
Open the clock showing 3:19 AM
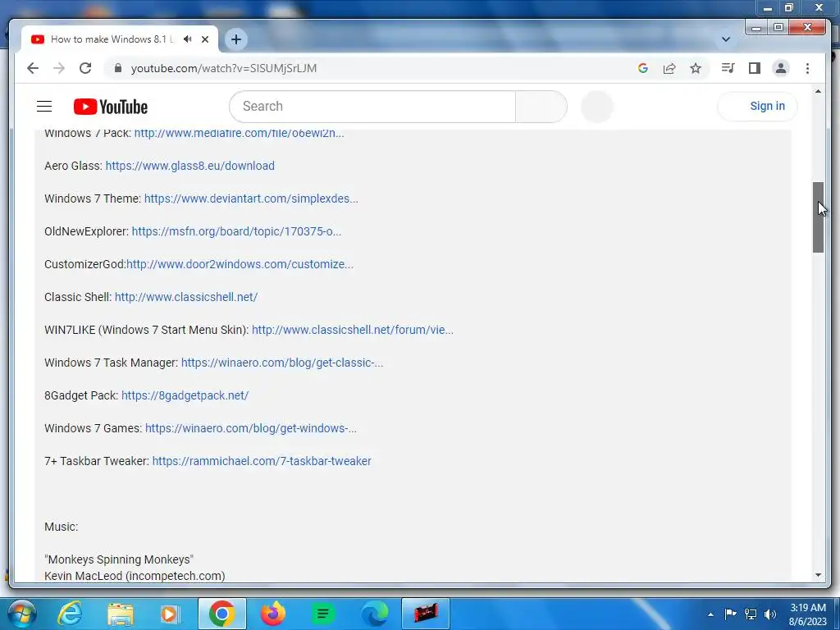(x=808, y=614)
